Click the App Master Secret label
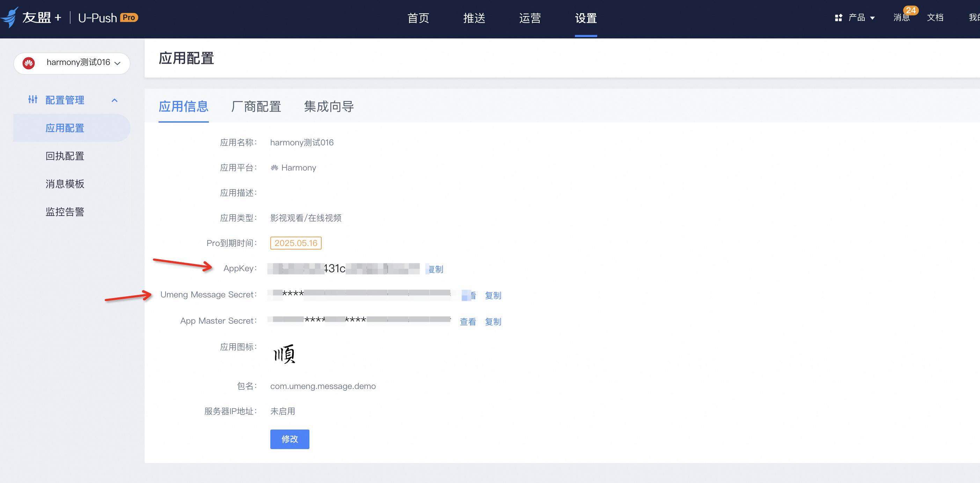The width and height of the screenshot is (980, 483). (x=218, y=321)
